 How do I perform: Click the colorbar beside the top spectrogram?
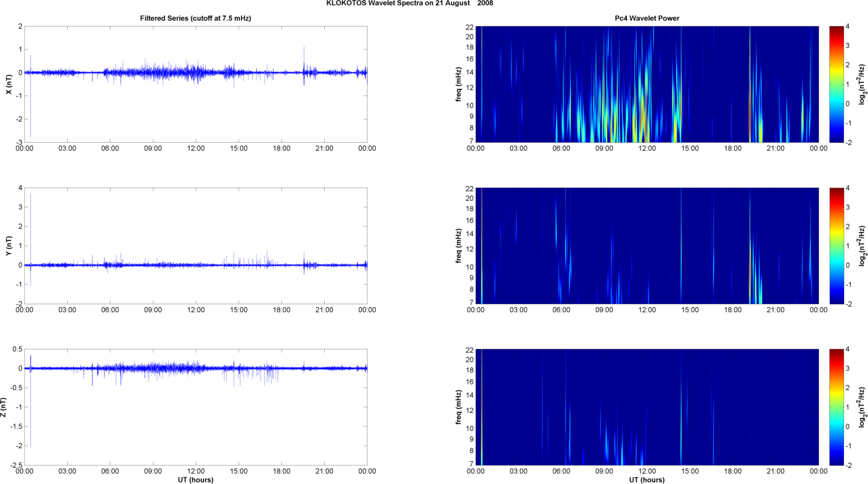pyautogui.click(x=836, y=84)
